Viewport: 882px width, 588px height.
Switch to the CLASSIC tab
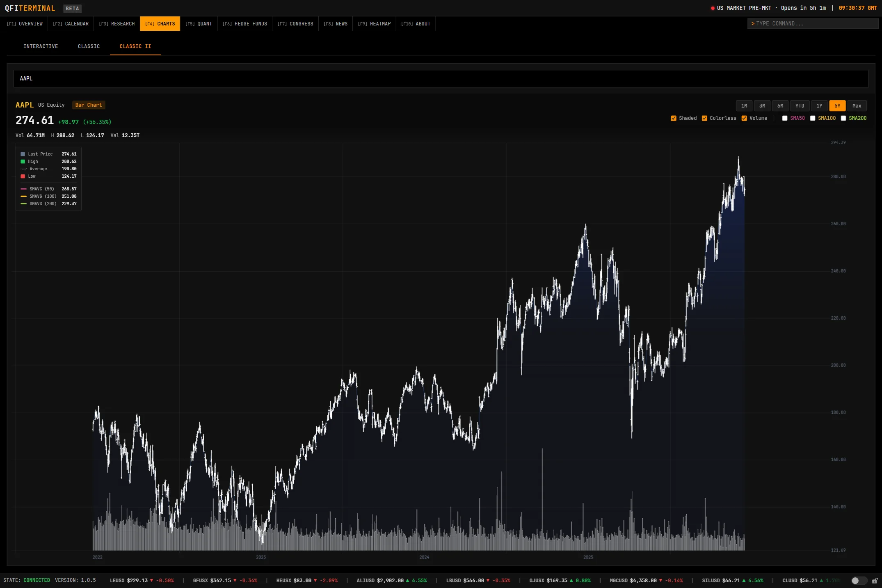[x=89, y=46]
